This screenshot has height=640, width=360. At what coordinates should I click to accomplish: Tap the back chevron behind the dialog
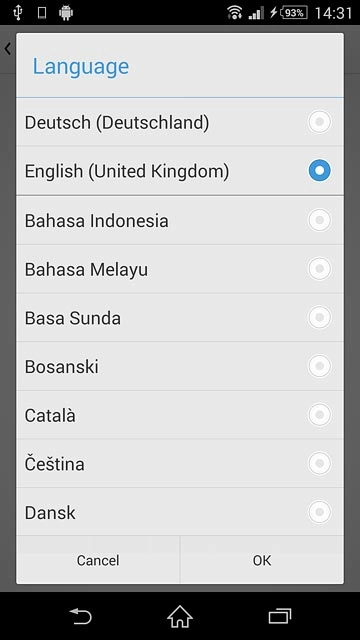click(7, 49)
